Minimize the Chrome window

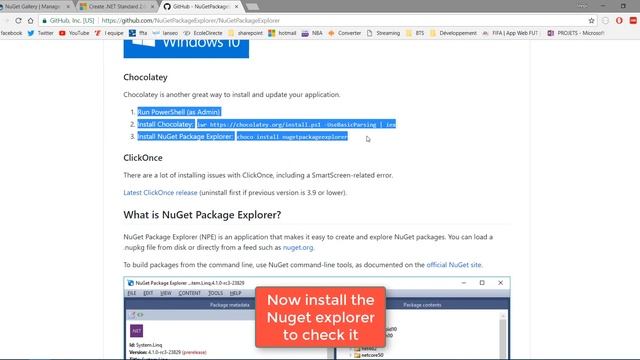(x=603, y=6)
